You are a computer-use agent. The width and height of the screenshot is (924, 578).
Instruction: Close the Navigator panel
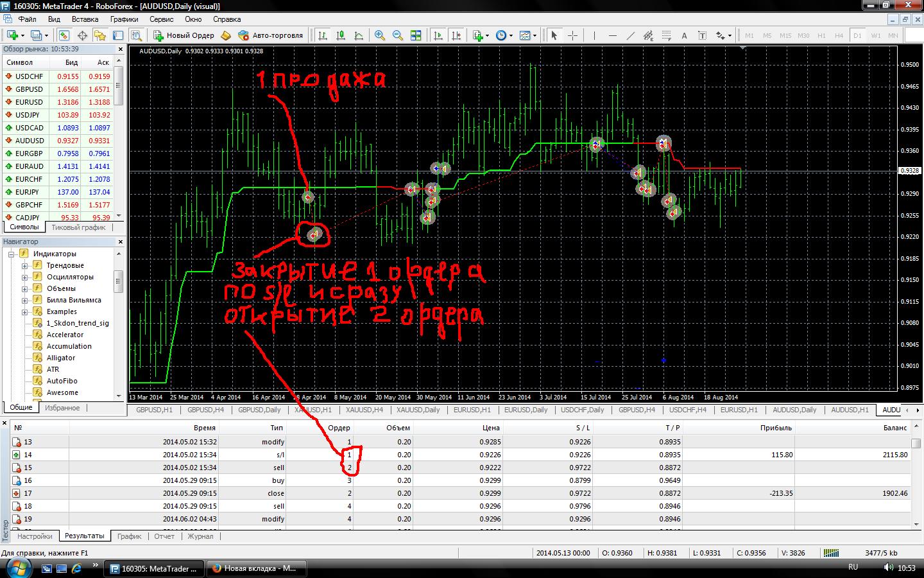click(x=120, y=241)
